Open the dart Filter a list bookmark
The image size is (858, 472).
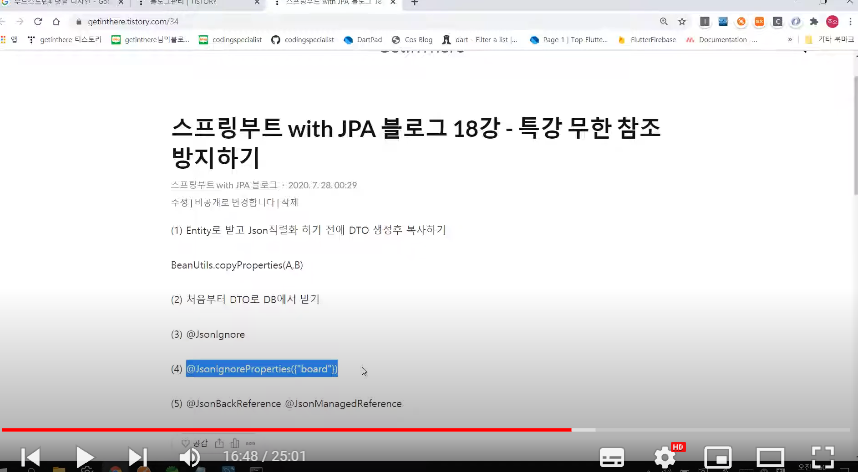tap(480, 39)
